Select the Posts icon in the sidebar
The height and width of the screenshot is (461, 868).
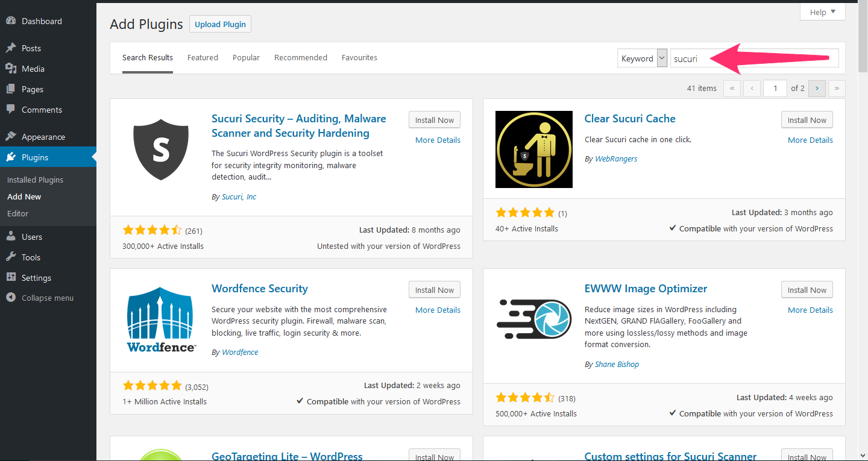(x=13, y=48)
